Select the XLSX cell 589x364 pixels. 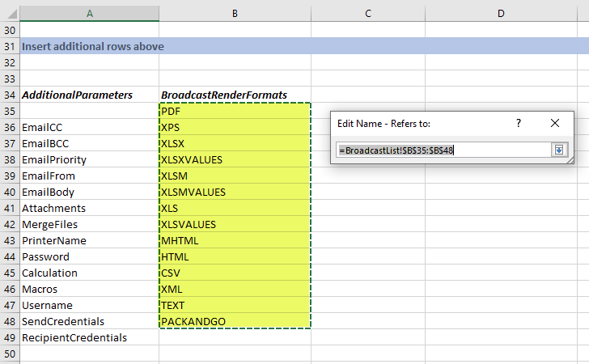pos(235,143)
